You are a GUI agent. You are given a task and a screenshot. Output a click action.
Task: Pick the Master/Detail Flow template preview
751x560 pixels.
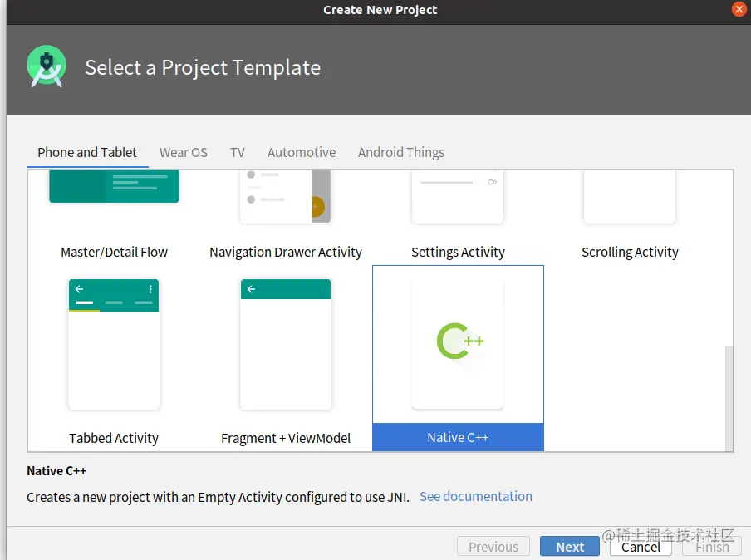(x=114, y=188)
